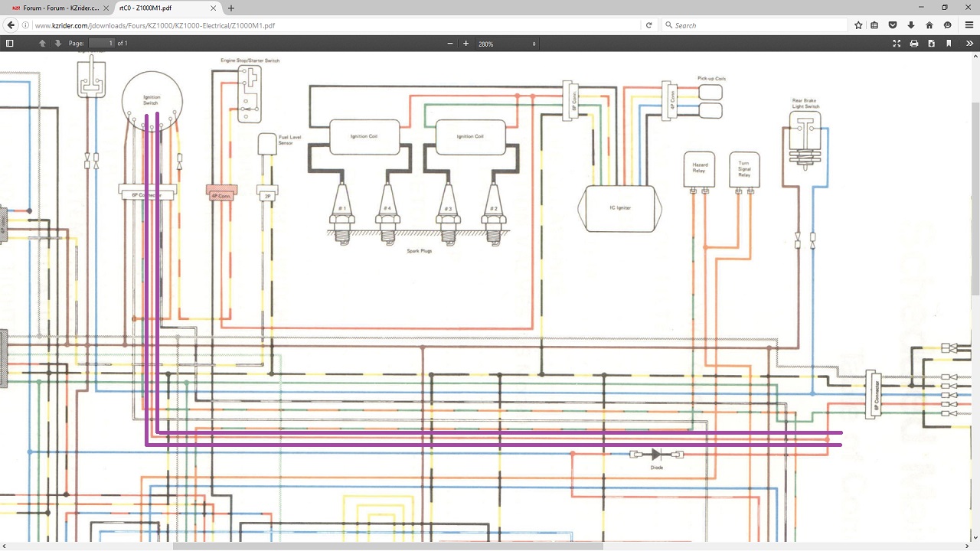Click the PDF current view bookmark icon
The image size is (980, 551).
click(949, 44)
